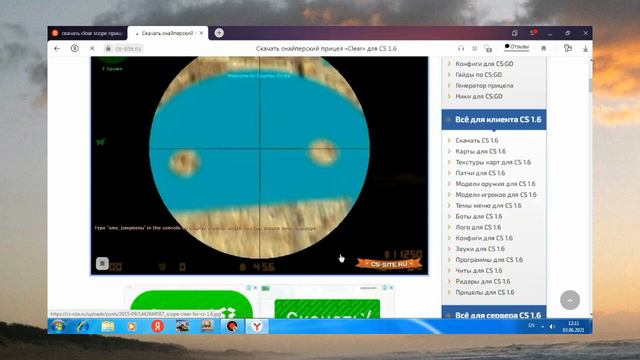Open 'Текстуры карт для CS 1.6' link
Screen dimensions: 640x360
pos(493,162)
